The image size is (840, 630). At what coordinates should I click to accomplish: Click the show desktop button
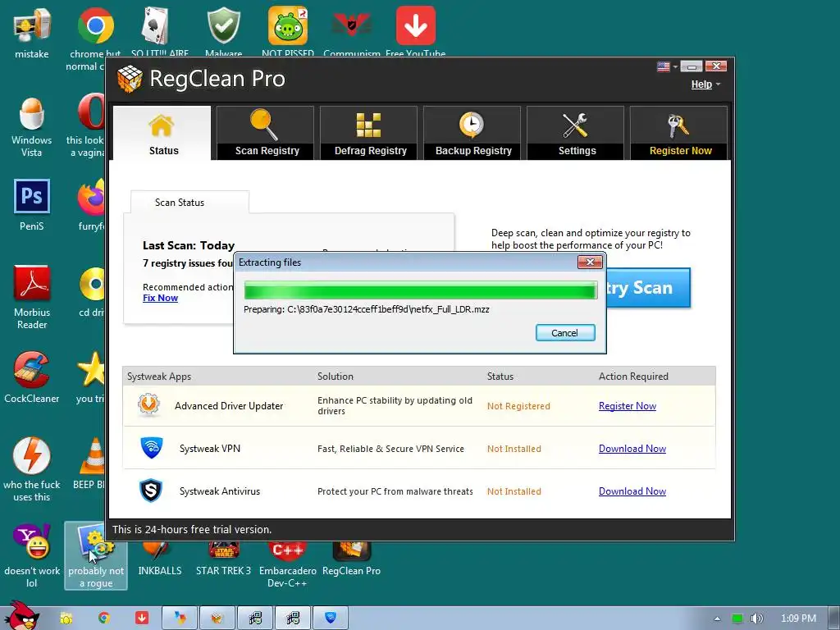click(x=834, y=619)
